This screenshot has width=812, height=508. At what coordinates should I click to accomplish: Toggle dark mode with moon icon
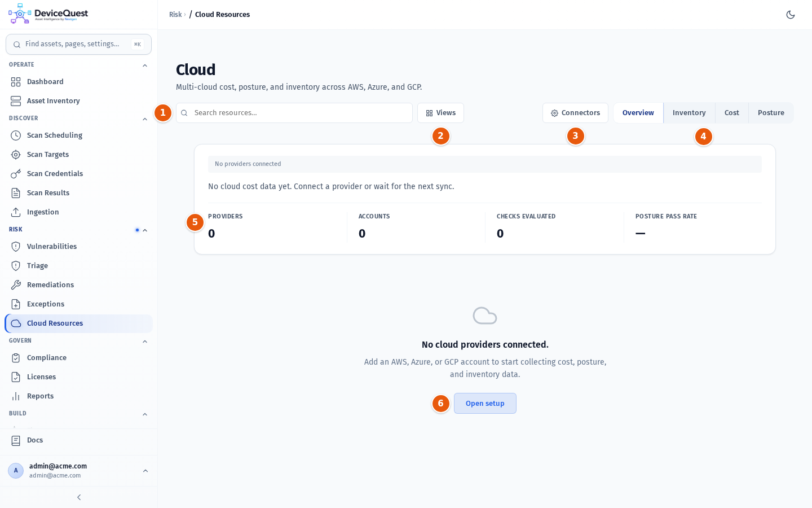click(x=791, y=15)
